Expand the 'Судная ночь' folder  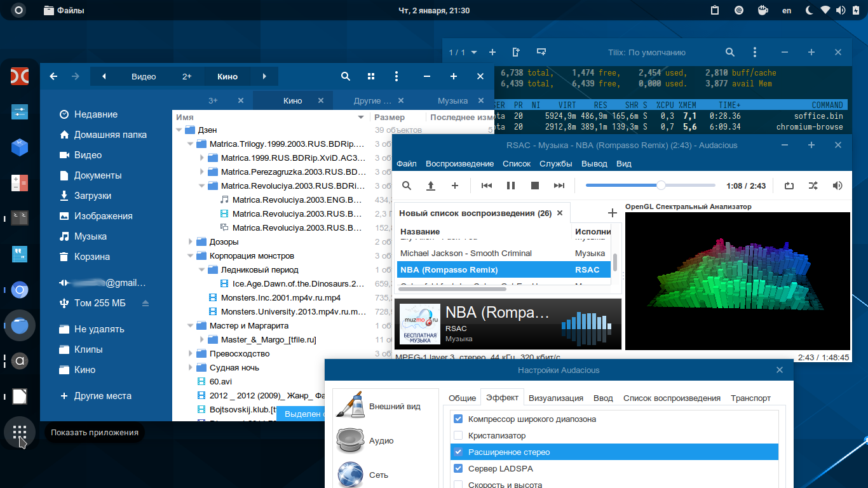pos(191,367)
